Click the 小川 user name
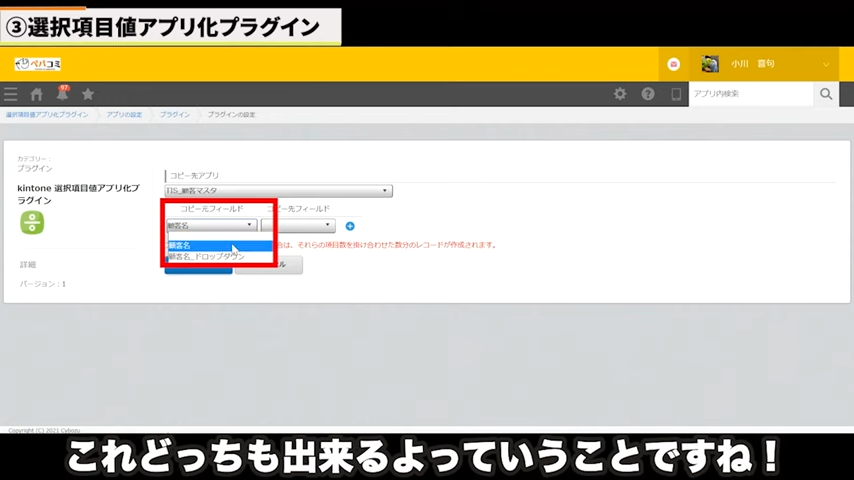 753,64
